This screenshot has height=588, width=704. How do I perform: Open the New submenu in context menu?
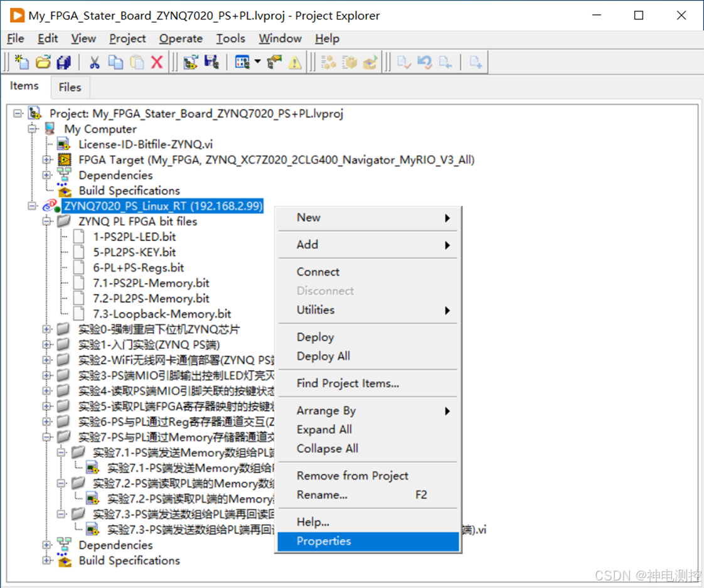click(368, 218)
